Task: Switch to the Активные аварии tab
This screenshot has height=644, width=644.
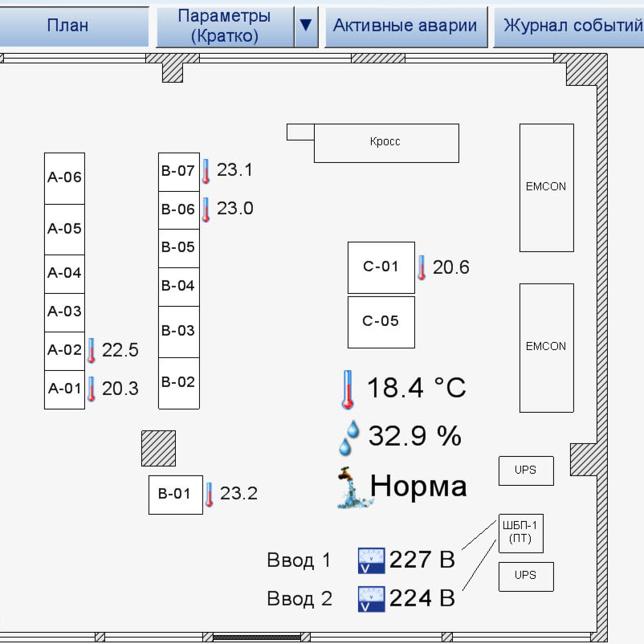Action: pyautogui.click(x=406, y=25)
